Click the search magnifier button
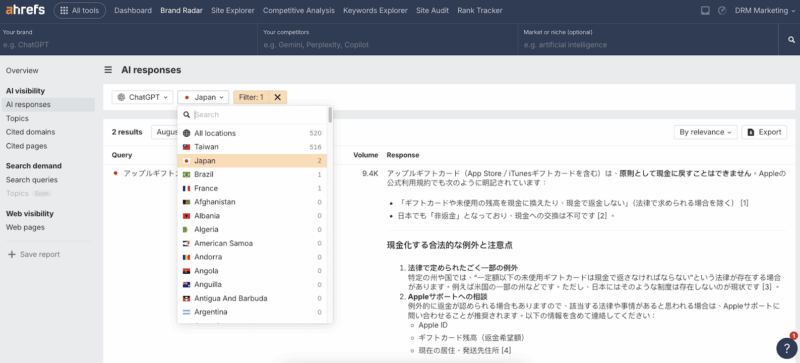Viewport: 800px width, 363px height. click(x=791, y=40)
